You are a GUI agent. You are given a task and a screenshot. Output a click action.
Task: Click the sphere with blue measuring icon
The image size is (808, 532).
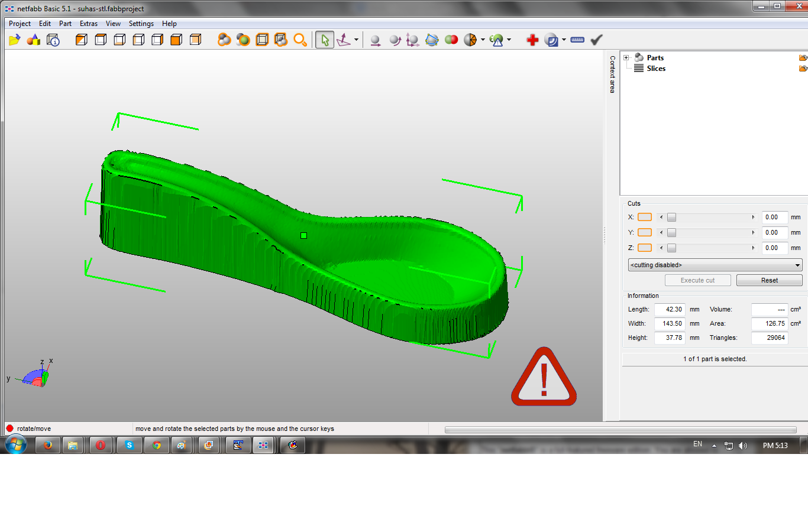(x=551, y=40)
